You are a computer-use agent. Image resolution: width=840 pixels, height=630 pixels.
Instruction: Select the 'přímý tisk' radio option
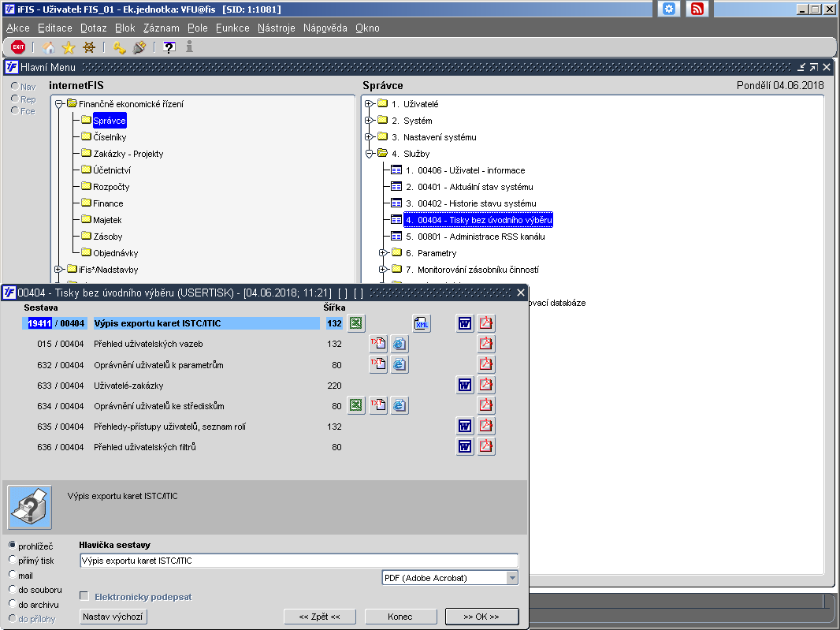pyautogui.click(x=13, y=561)
